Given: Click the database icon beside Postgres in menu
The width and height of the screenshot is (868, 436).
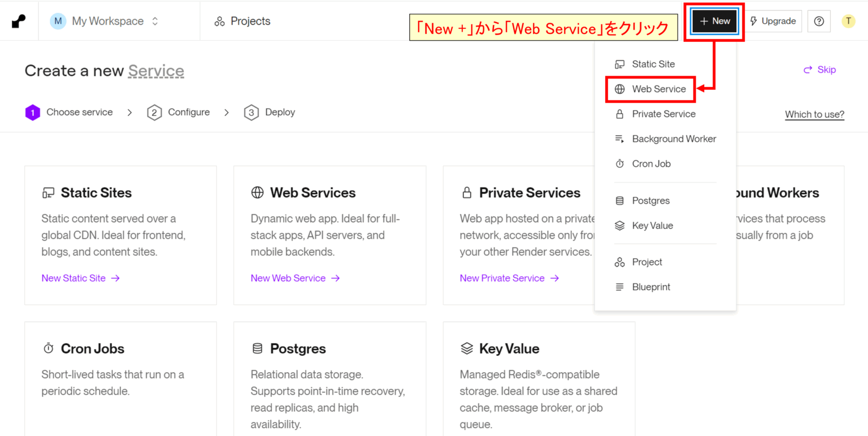Looking at the screenshot, I should 620,200.
